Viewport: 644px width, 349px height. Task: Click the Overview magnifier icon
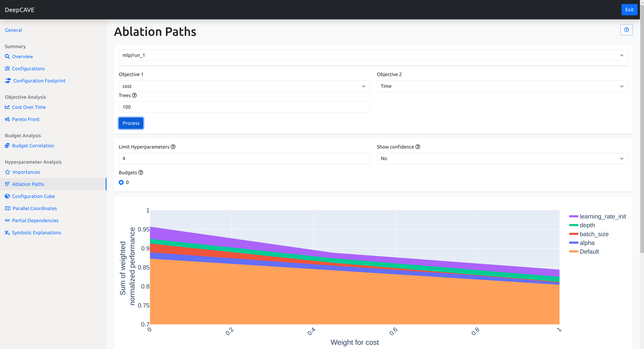[7, 56]
